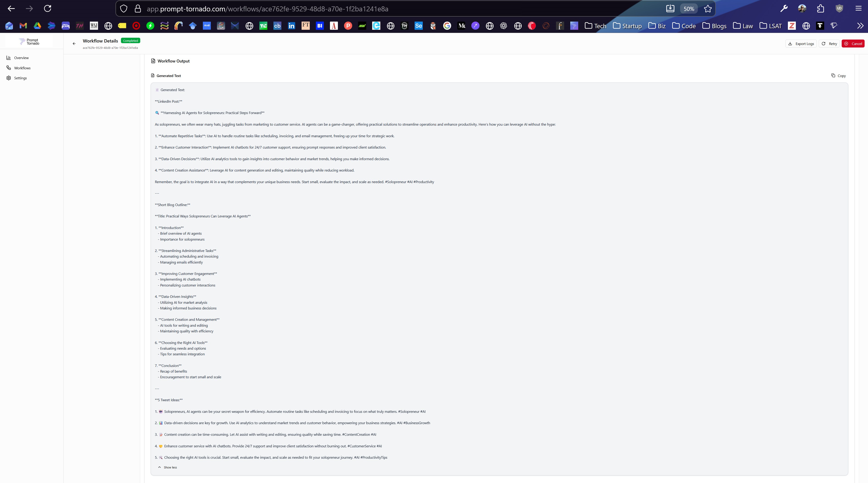Click the back arrow beside Workflow Details
868x483 pixels.
point(74,44)
